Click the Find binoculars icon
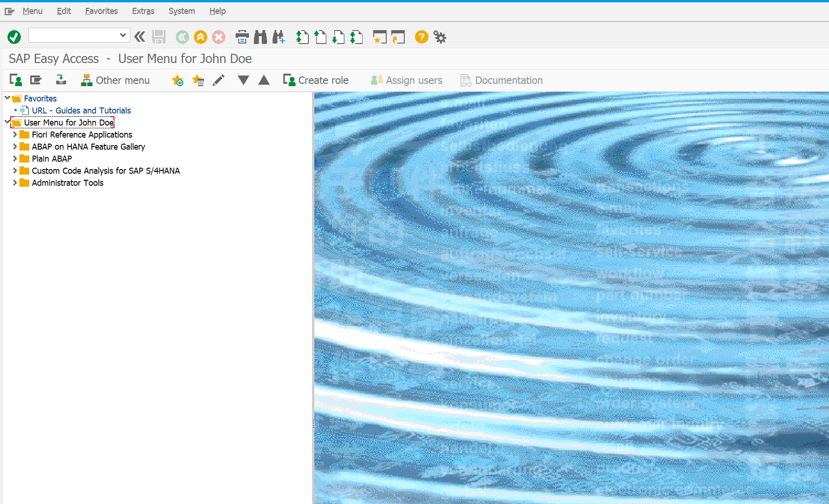Image resolution: width=829 pixels, height=504 pixels. pos(261,37)
